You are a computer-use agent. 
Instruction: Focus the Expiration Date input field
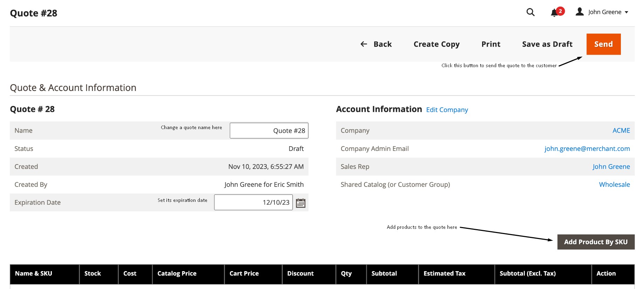(253, 202)
